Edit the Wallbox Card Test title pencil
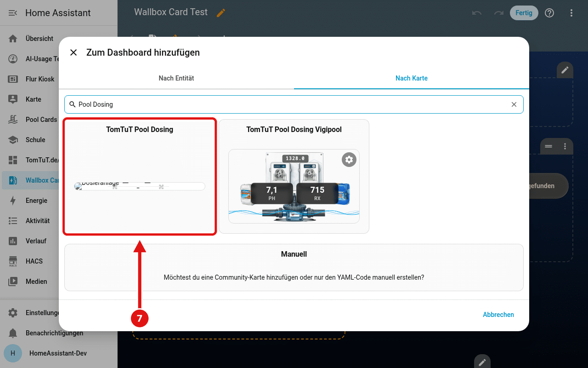The image size is (588, 368). click(x=221, y=13)
